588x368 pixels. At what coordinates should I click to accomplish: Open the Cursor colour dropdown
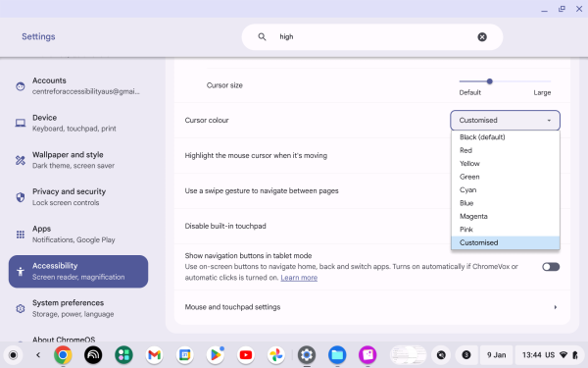tap(505, 120)
